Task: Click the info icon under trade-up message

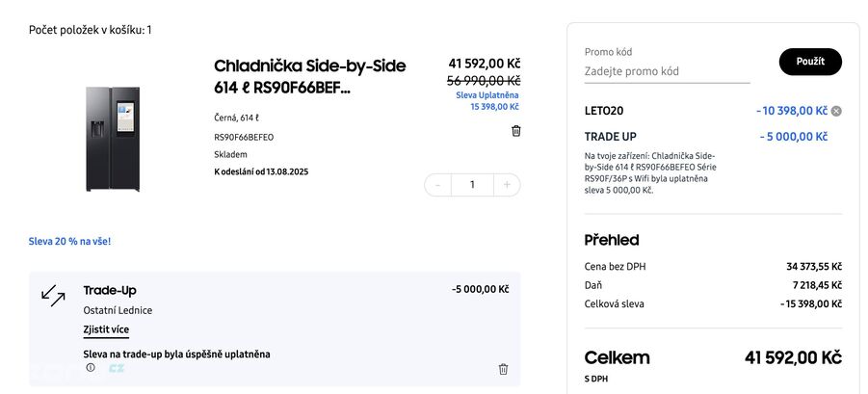Action: pyautogui.click(x=91, y=367)
